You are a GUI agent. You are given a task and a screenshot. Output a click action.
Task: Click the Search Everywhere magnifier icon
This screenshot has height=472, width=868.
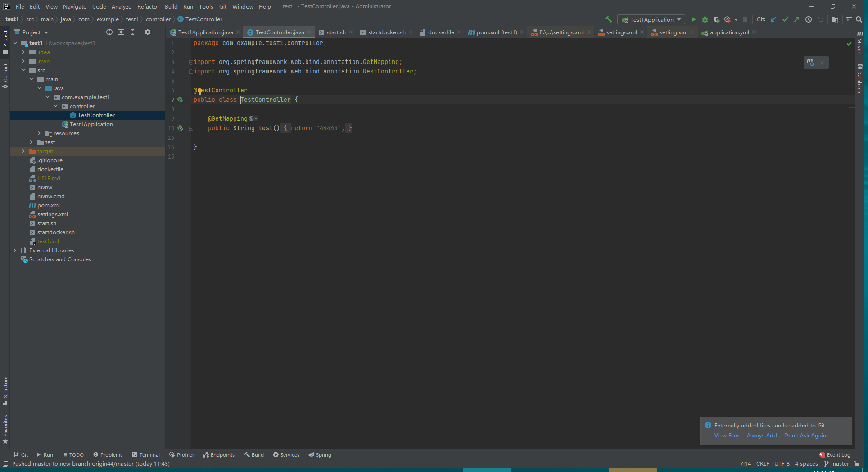[859, 19]
